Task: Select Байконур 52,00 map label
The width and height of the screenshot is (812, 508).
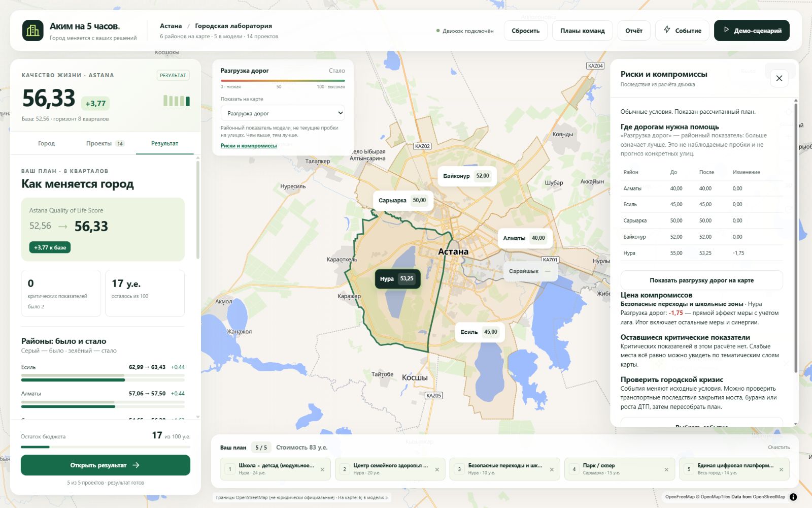Action: (x=466, y=176)
